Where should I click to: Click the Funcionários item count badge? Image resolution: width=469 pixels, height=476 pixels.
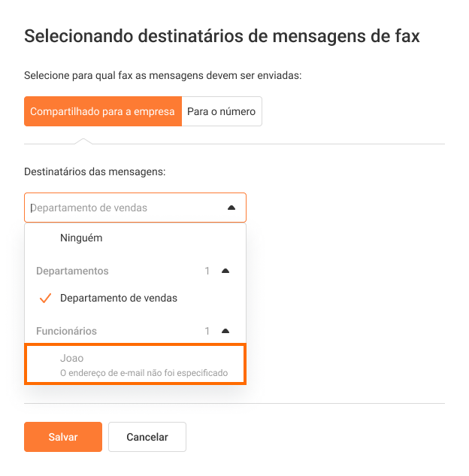coord(207,331)
